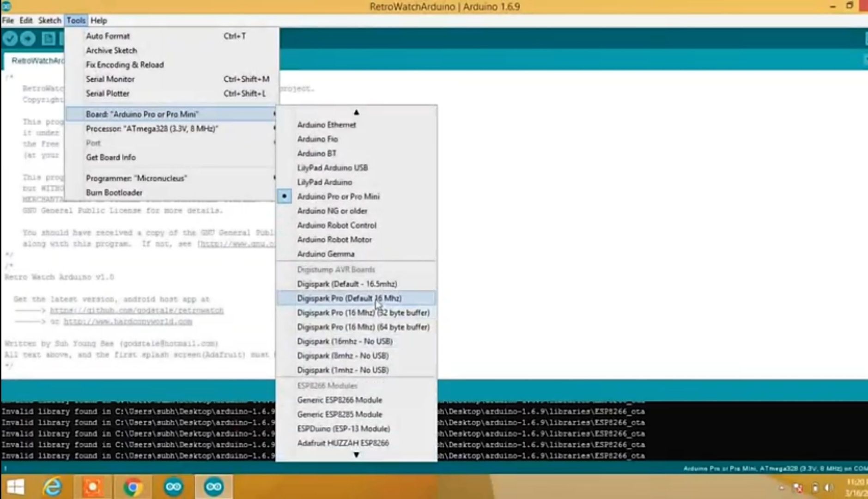Launch Internet Explorer from the taskbar
This screenshot has width=868, height=499.
point(53,486)
